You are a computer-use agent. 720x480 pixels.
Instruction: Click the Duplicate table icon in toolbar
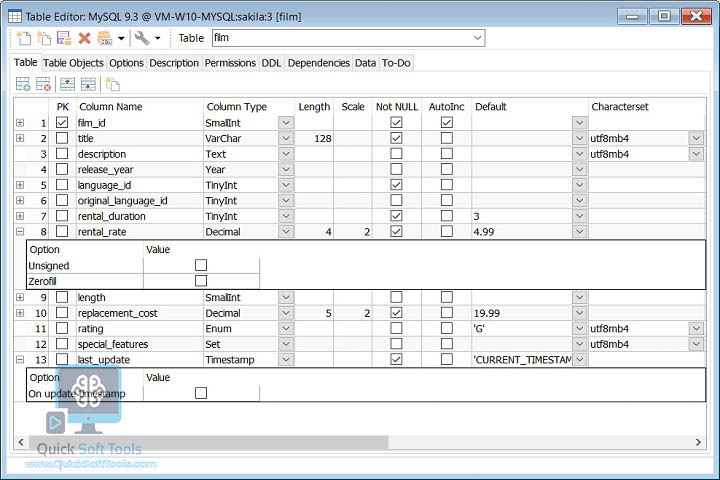44,38
